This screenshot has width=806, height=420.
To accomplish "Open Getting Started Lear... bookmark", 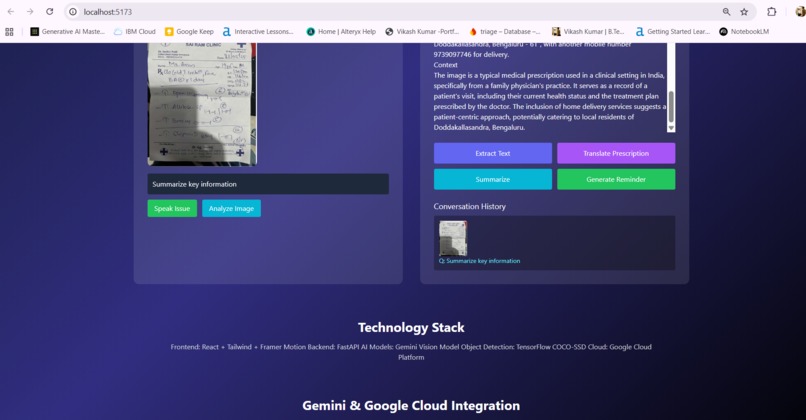I will [x=673, y=31].
